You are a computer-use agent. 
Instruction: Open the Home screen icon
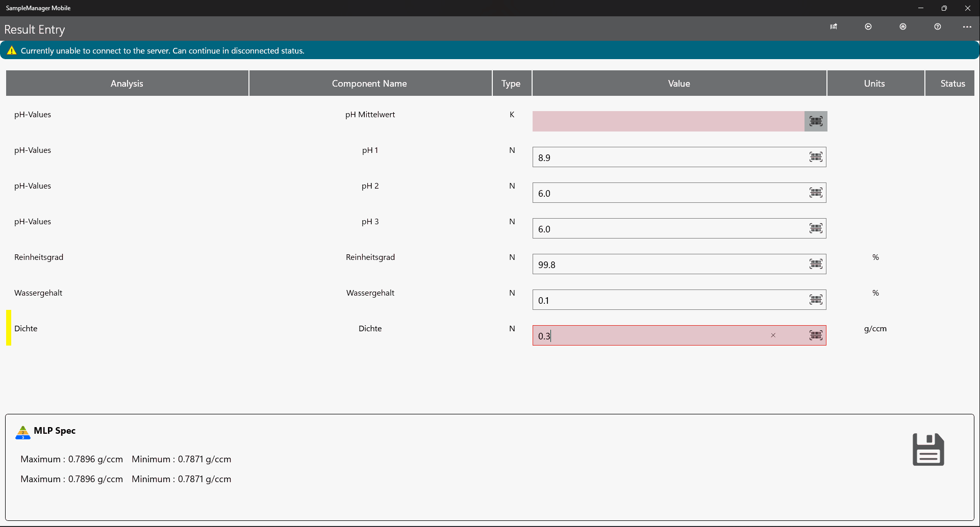[x=903, y=27]
